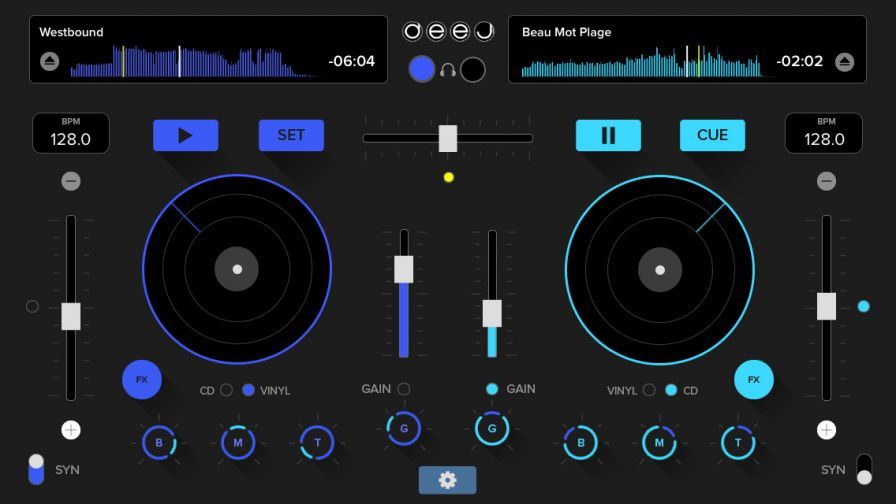Enable headphone cue for right deck (black circle)
Image resolution: width=896 pixels, height=504 pixels.
tap(473, 70)
